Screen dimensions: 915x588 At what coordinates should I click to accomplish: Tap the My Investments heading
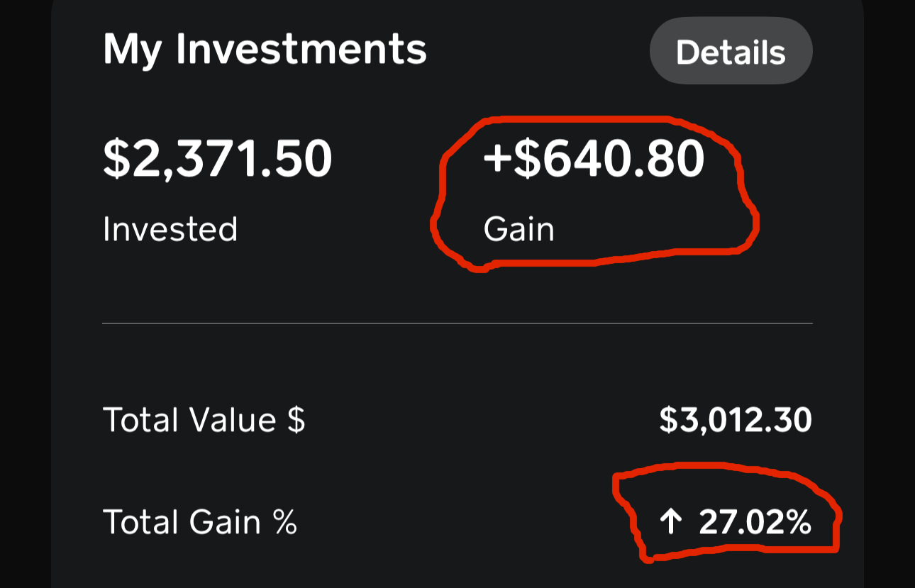pyautogui.click(x=265, y=50)
